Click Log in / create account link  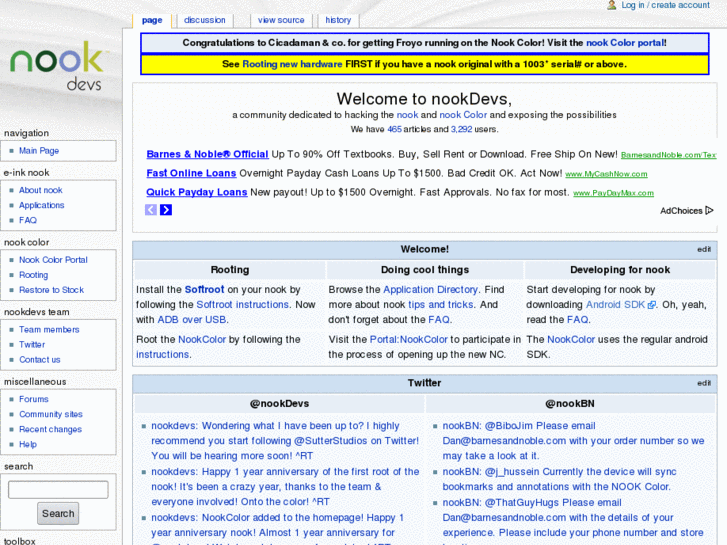665,5
